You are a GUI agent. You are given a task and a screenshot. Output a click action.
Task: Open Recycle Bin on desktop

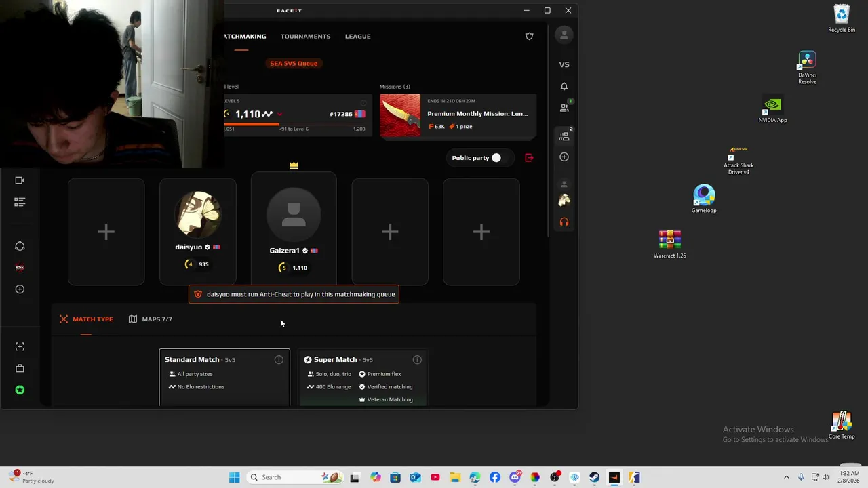point(842,19)
